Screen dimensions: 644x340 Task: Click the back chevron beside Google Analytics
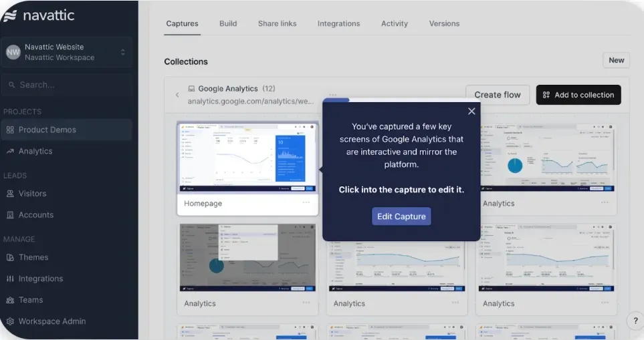pos(177,95)
